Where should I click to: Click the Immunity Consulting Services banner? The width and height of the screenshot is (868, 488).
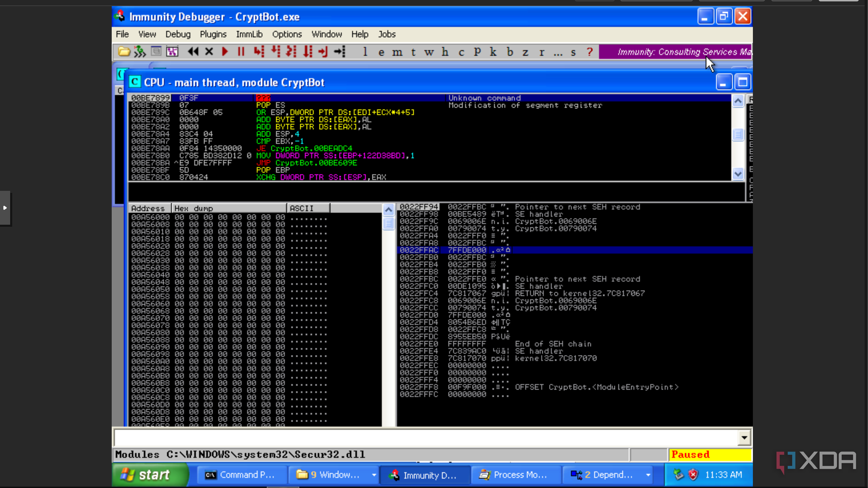[675, 52]
